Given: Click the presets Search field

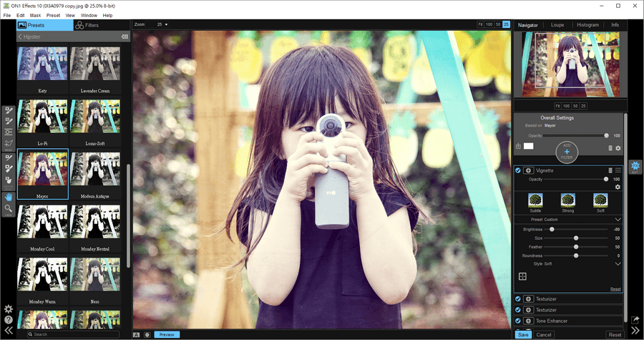Looking at the screenshot, I should (73, 334).
